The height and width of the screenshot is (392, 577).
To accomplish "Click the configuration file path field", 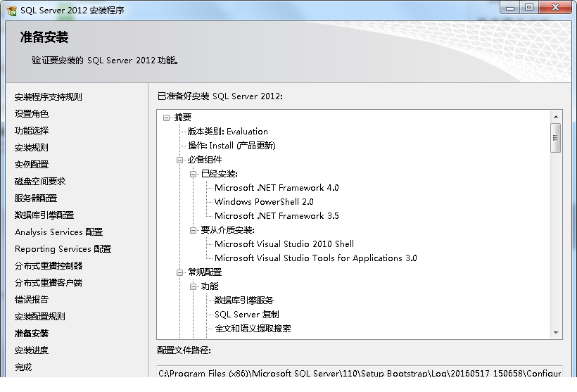I will (360, 372).
